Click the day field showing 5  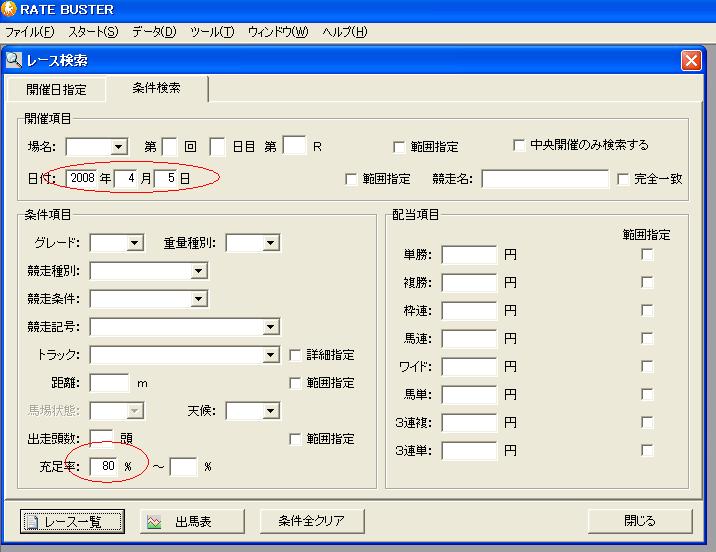[x=166, y=178]
